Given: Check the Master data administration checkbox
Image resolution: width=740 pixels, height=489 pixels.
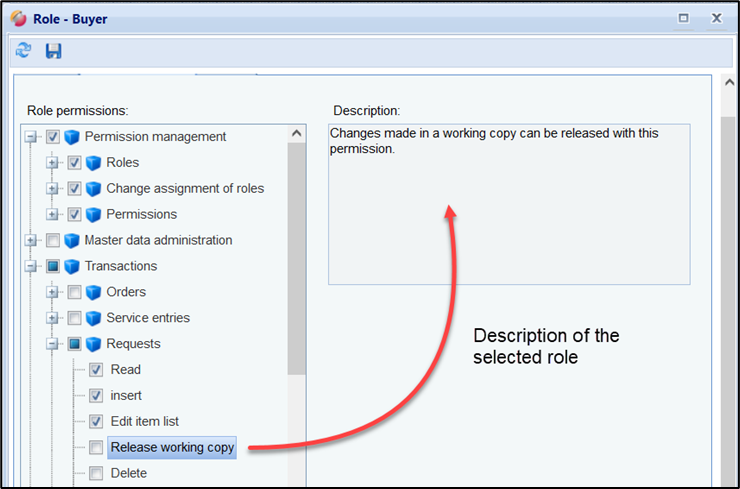Looking at the screenshot, I should point(53,240).
